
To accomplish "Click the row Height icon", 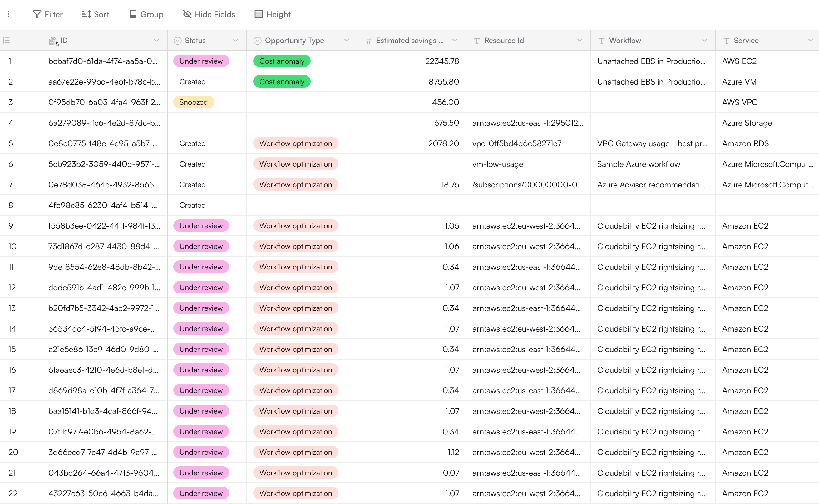I will pos(259,14).
